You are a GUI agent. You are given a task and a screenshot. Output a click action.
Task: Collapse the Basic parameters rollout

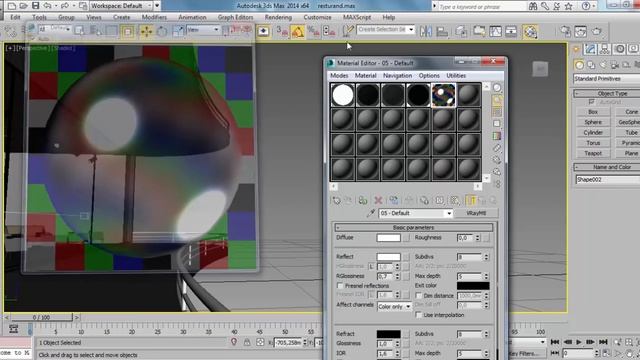pyautogui.click(x=413, y=227)
